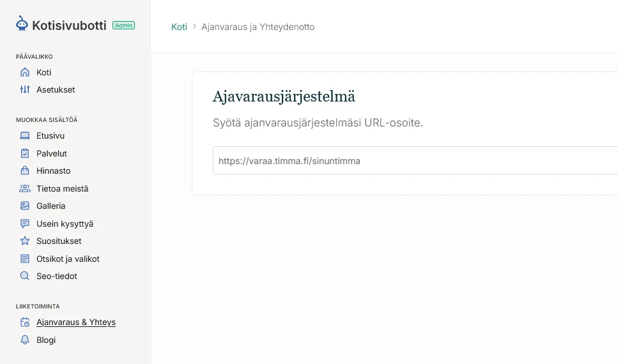Open Tietoa meistä page
The image size is (618, 364).
pos(62,188)
